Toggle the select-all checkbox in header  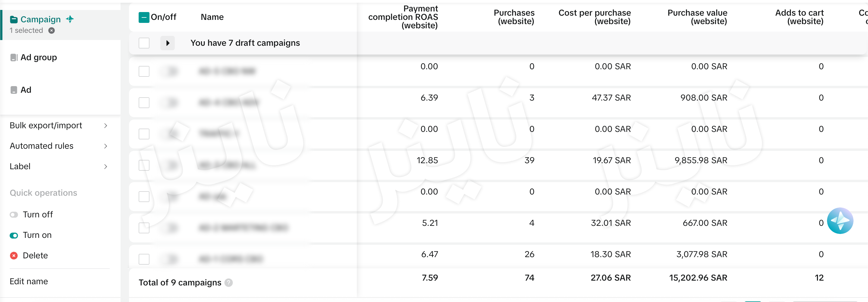coord(144,17)
